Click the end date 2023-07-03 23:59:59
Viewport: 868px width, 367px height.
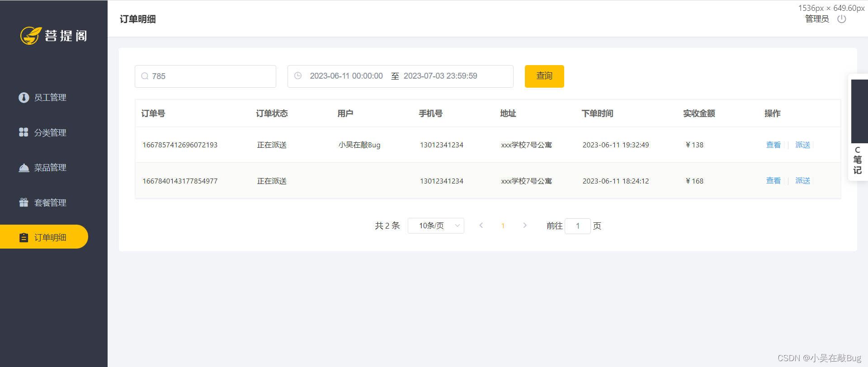(x=440, y=76)
